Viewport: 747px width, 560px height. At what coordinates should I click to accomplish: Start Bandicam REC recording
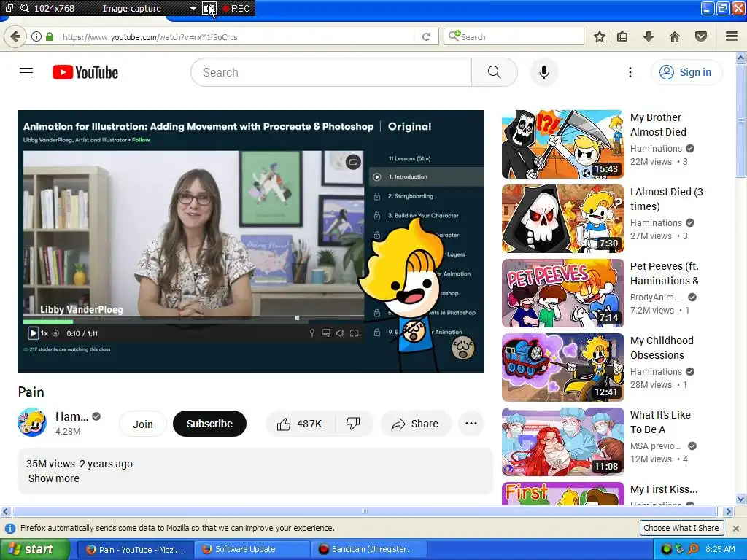[x=236, y=8]
